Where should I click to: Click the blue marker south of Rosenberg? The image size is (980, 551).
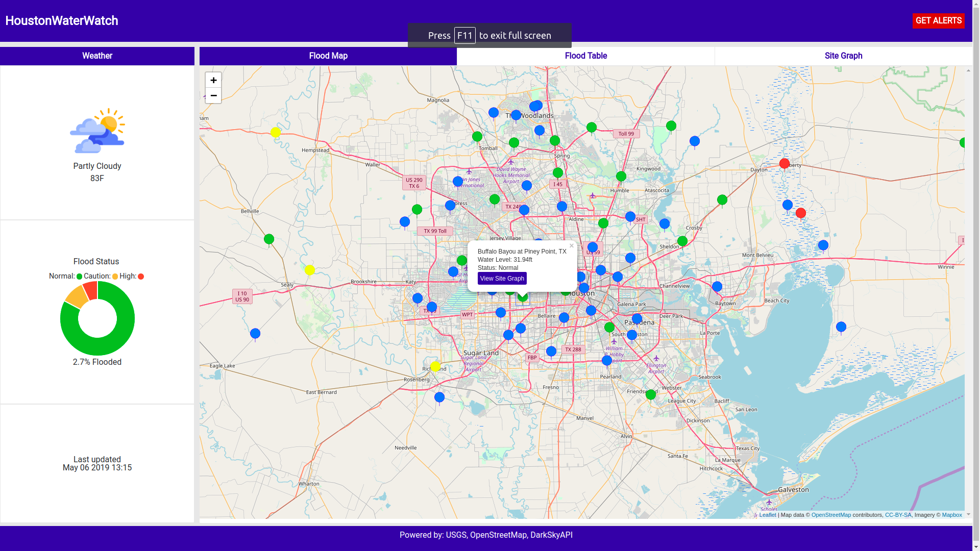(439, 397)
